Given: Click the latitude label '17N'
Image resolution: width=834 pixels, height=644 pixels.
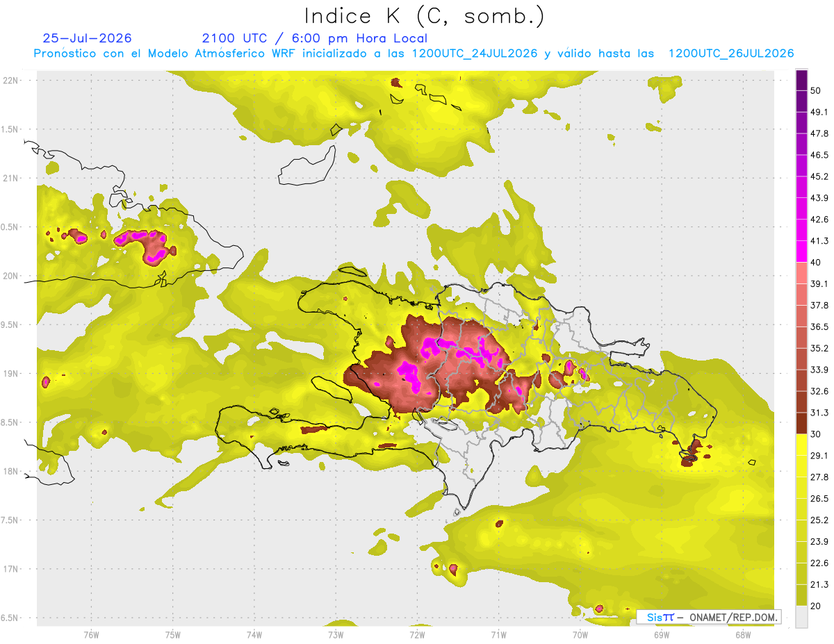Looking at the screenshot, I should (x=10, y=569).
